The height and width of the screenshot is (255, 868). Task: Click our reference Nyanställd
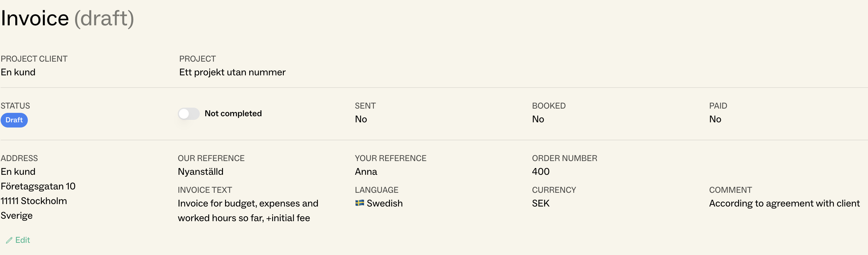(200, 171)
